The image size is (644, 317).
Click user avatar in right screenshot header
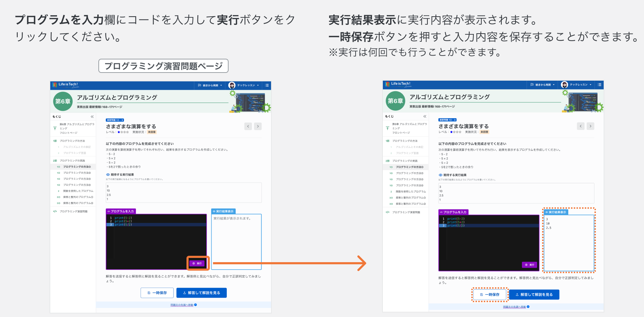point(564,85)
